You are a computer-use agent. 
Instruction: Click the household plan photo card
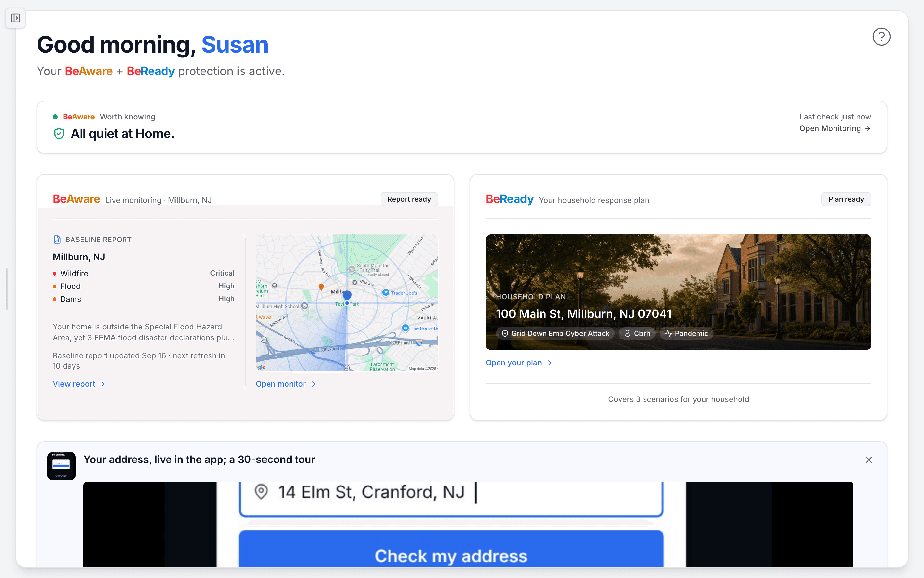(x=678, y=292)
